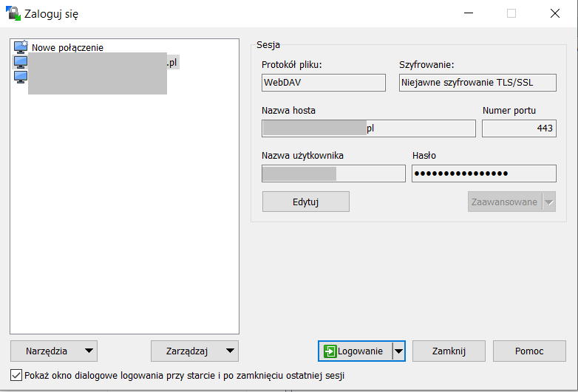The height and width of the screenshot is (392, 578).
Task: Expand the arrow next to the Zaawansowane button
Action: click(x=548, y=202)
